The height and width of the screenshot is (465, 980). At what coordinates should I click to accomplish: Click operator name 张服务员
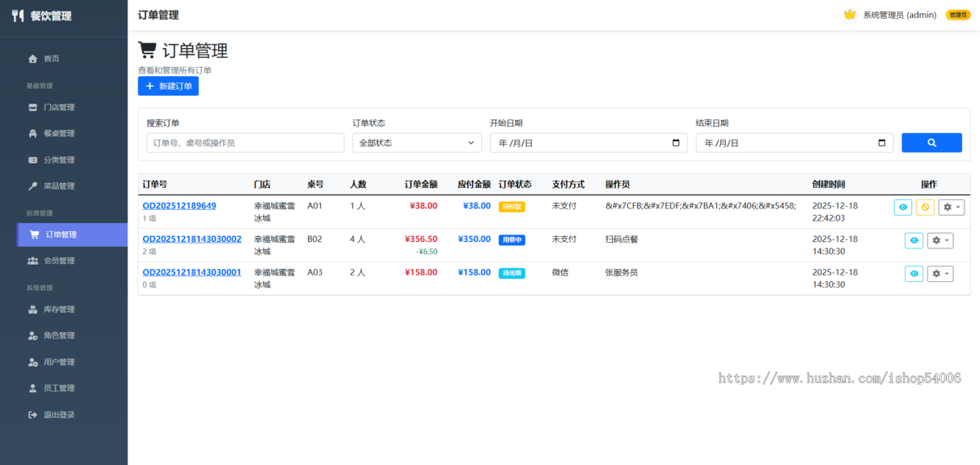click(621, 272)
